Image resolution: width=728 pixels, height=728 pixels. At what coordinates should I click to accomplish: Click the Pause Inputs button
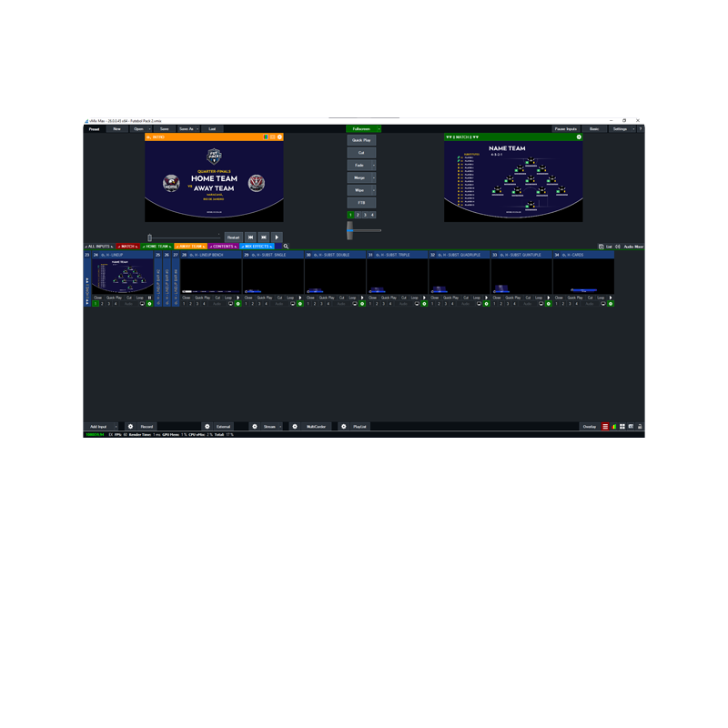click(x=566, y=129)
